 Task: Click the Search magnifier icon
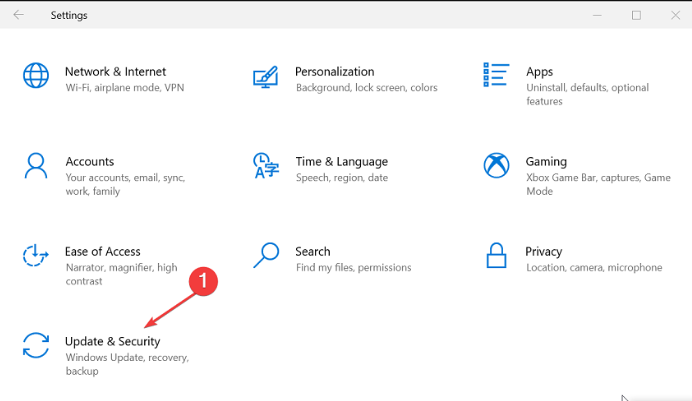point(266,255)
